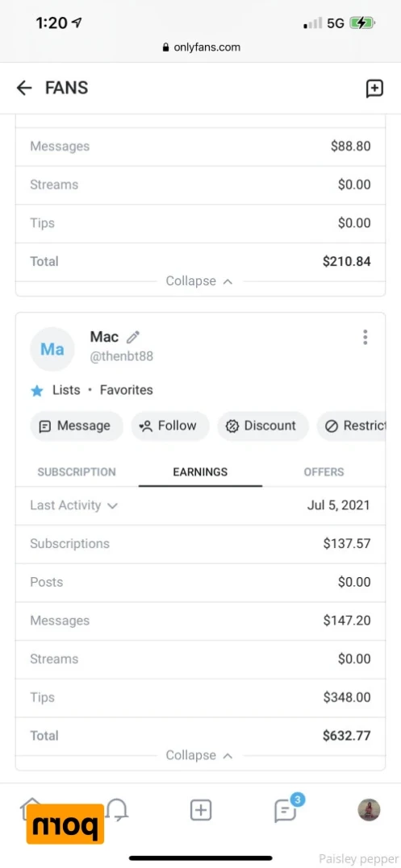Toggle the blue star Lists icon
Viewport: 401px width, 868px height.
37,391
